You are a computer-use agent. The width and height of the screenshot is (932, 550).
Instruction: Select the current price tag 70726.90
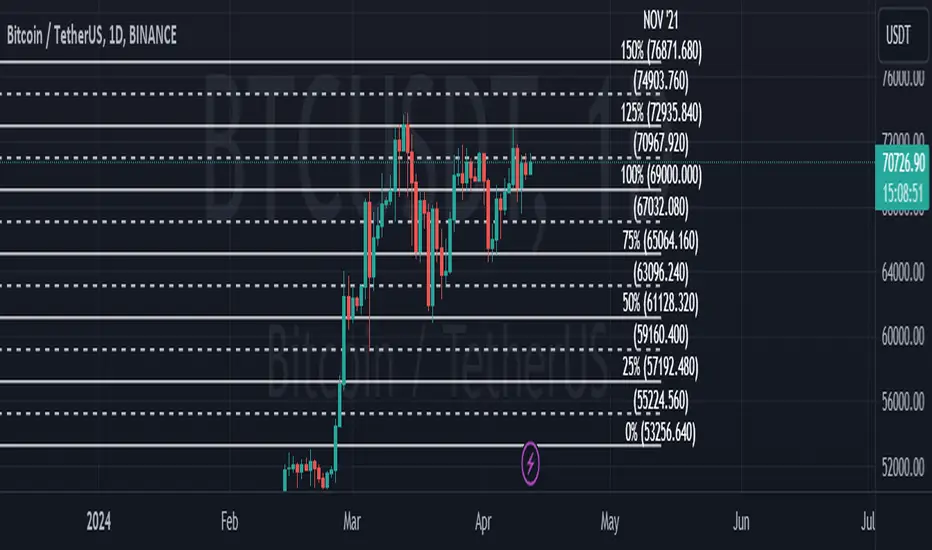[x=900, y=162]
